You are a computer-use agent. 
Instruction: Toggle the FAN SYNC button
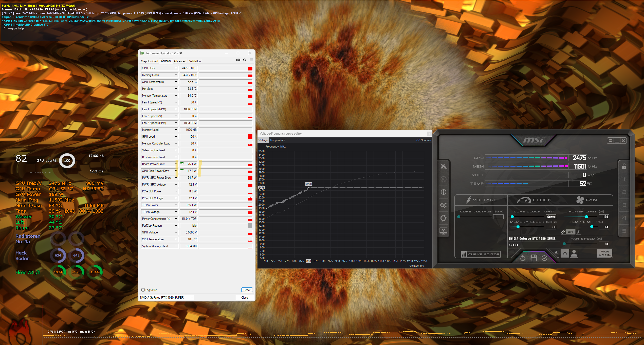click(604, 253)
